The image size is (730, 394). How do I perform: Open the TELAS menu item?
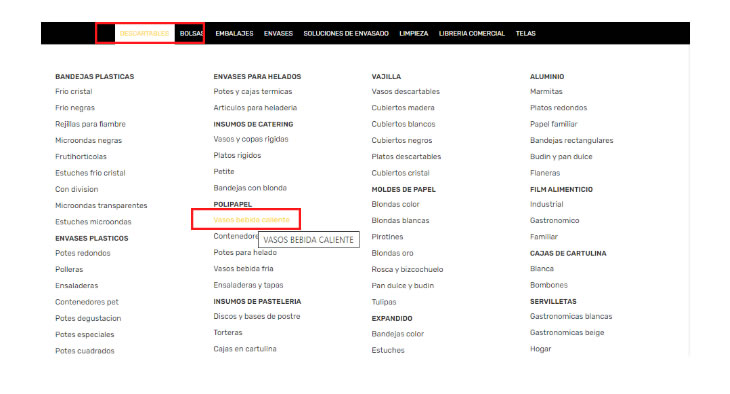[x=526, y=34]
